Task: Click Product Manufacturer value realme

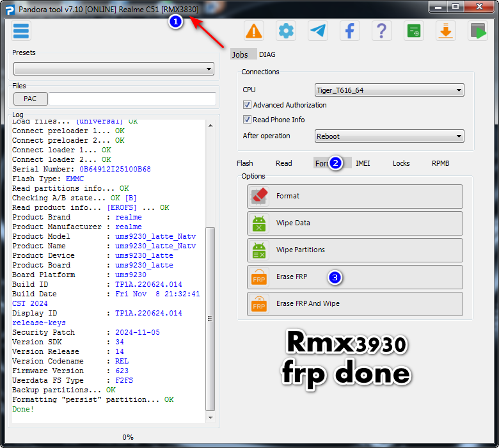Action: pyautogui.click(x=129, y=227)
